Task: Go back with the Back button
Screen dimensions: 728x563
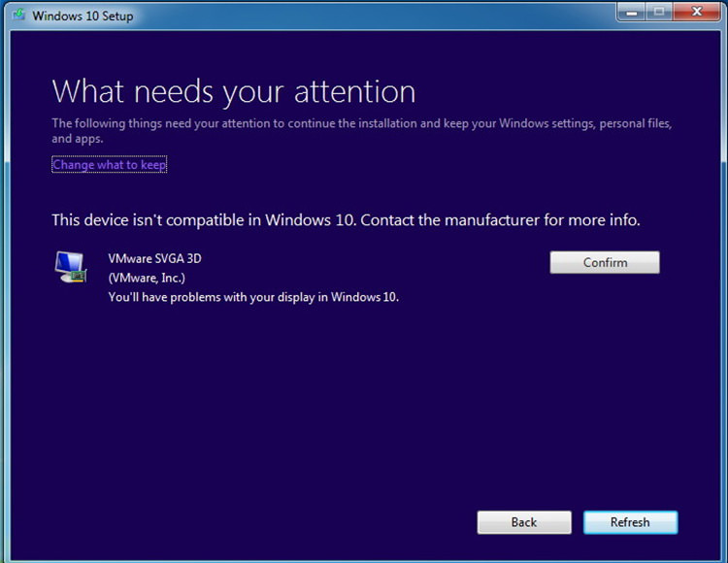Action: tap(523, 522)
